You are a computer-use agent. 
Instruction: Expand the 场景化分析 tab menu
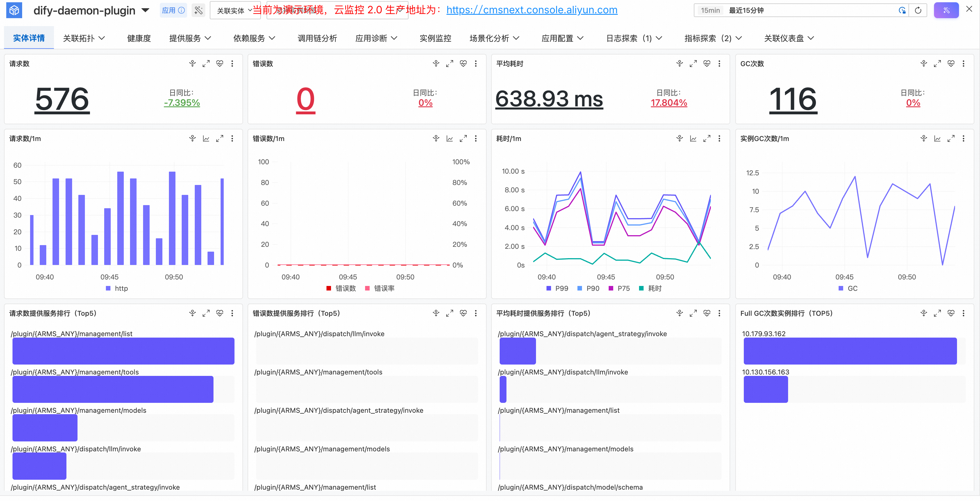point(494,38)
